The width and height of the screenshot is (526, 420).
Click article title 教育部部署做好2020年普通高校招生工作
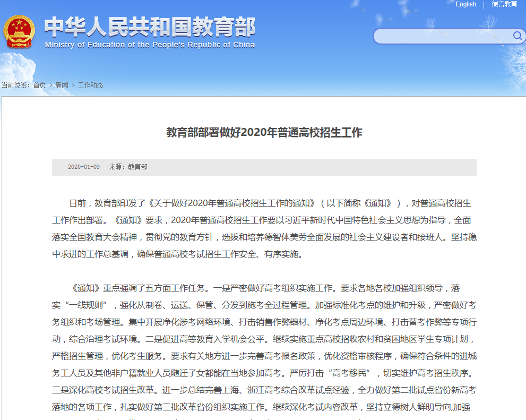(264, 132)
